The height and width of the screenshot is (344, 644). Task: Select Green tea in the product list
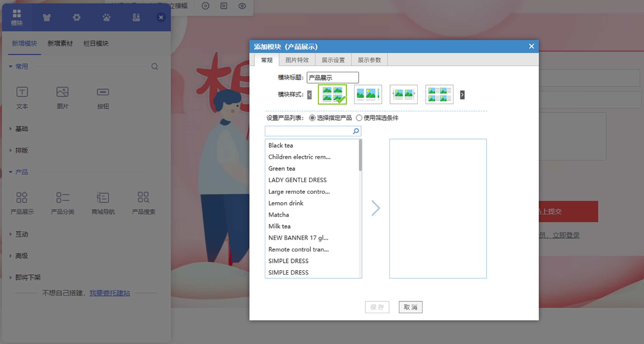(x=282, y=169)
